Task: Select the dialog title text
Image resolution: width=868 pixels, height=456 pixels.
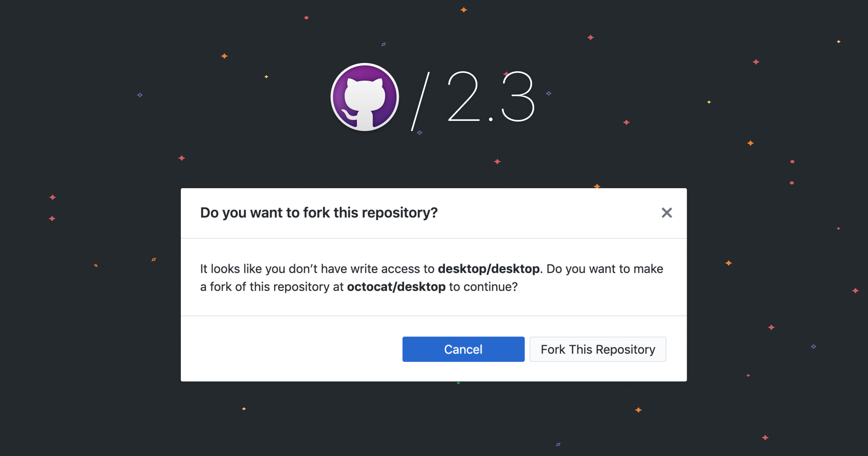Action: [319, 213]
